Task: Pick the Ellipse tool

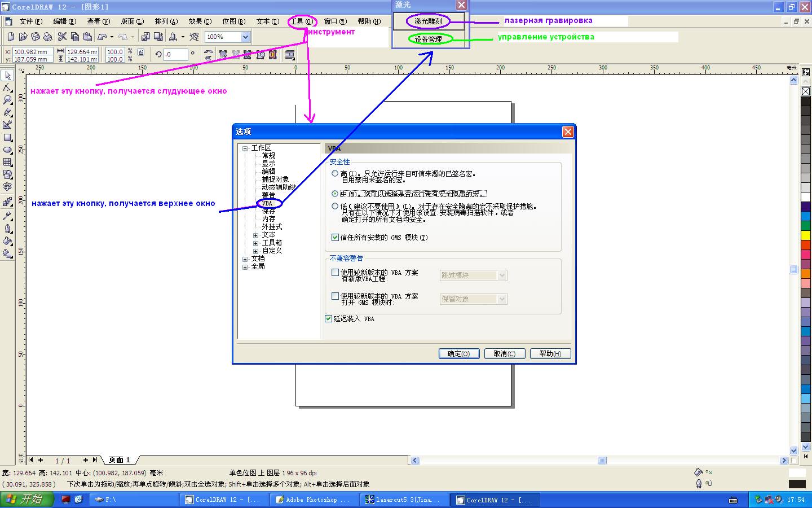Action: pos(7,150)
